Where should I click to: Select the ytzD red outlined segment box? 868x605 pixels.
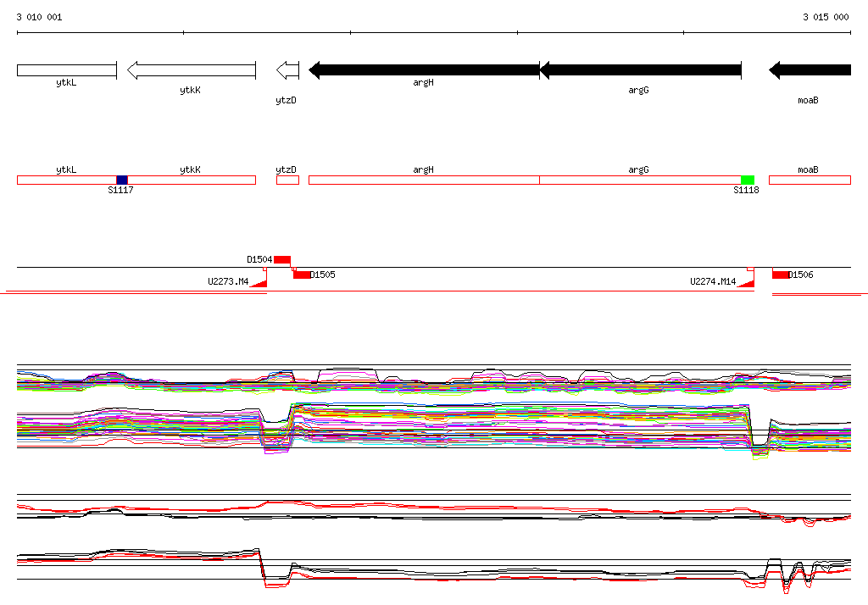pos(288,180)
